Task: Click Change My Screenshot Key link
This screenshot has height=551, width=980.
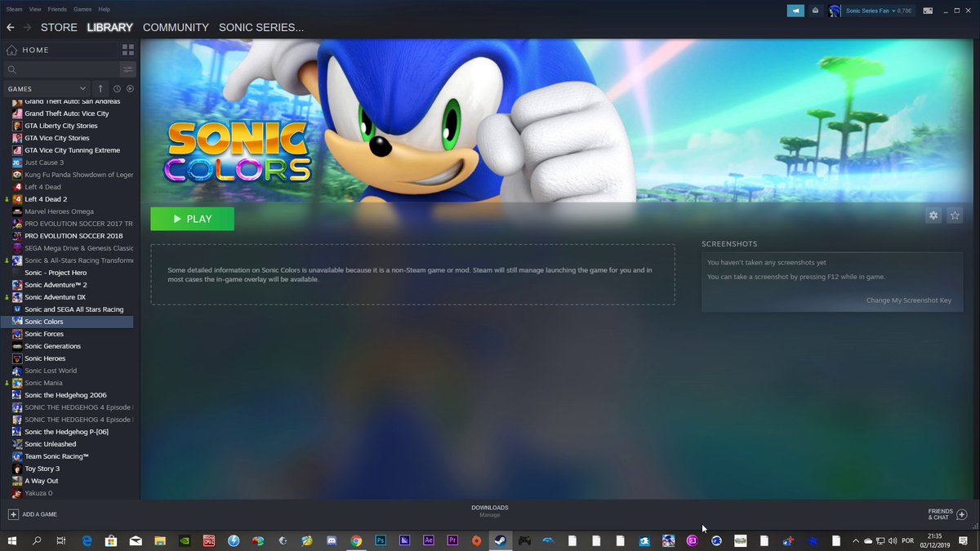Action: (909, 300)
